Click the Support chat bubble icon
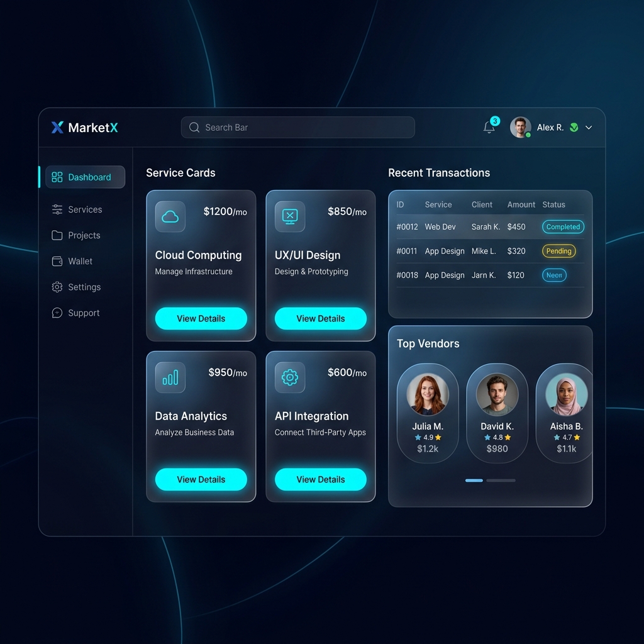Screen dimensions: 644x644 [x=57, y=313]
